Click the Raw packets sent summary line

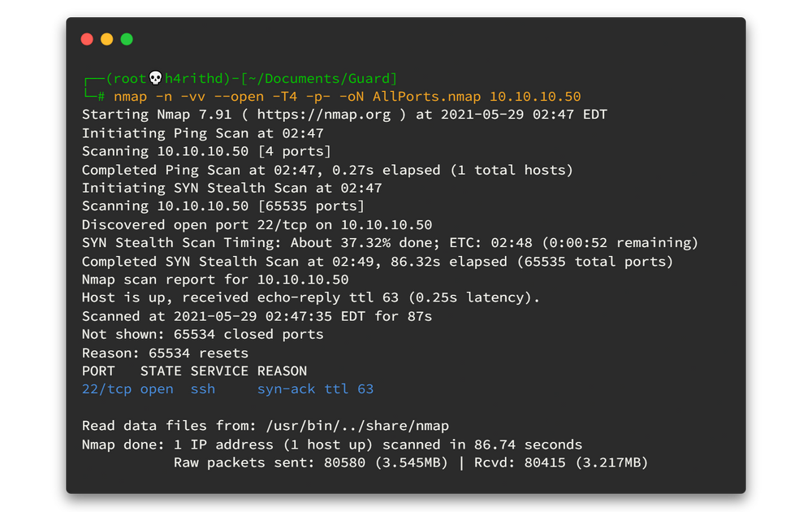point(410,462)
